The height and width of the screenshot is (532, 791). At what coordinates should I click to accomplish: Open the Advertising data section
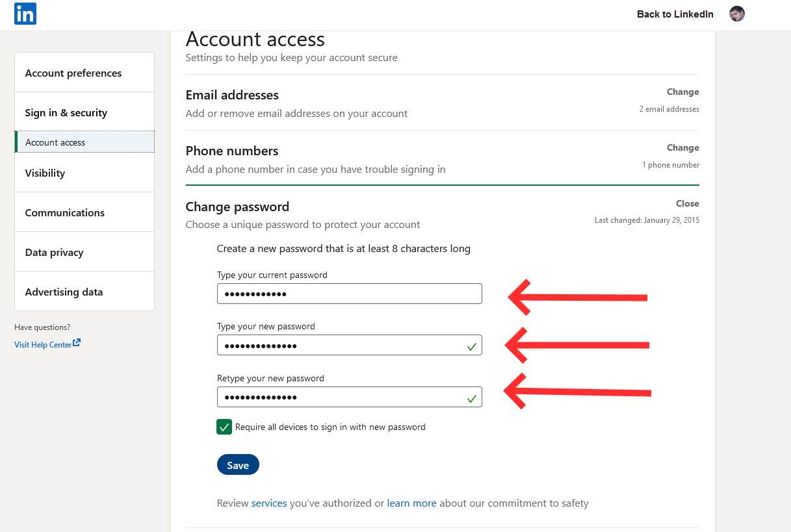[x=64, y=292]
